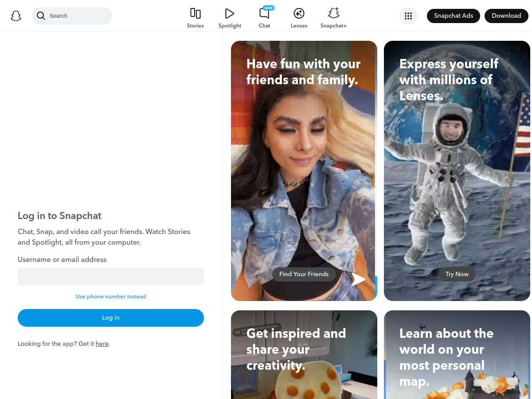Open the 'Learn about the world' map card
The image size is (532, 399).
click(457, 355)
